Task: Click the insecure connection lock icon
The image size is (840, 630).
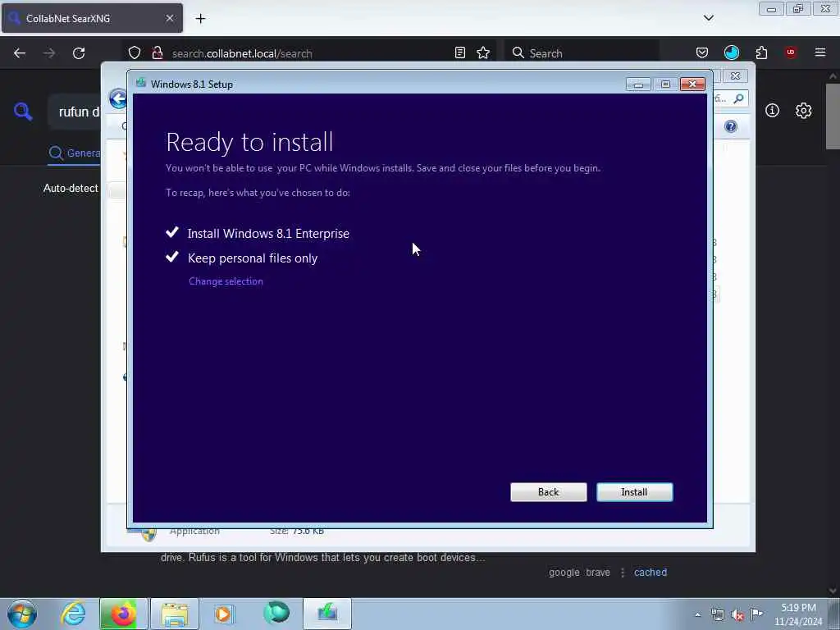Action: click(x=157, y=53)
